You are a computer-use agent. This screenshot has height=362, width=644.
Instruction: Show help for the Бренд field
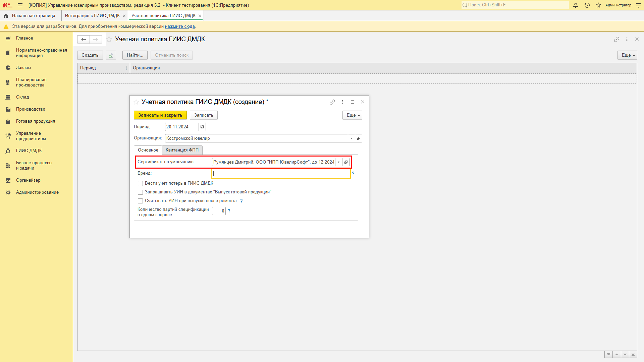353,174
